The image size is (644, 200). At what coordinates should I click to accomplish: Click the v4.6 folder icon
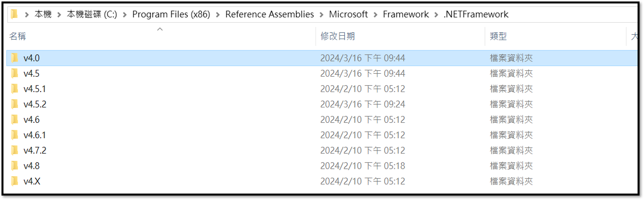coord(15,119)
